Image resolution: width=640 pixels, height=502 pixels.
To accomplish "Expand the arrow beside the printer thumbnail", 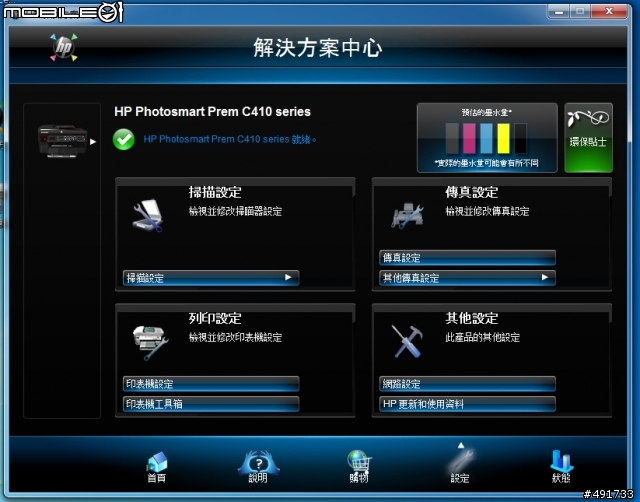I will [93, 142].
